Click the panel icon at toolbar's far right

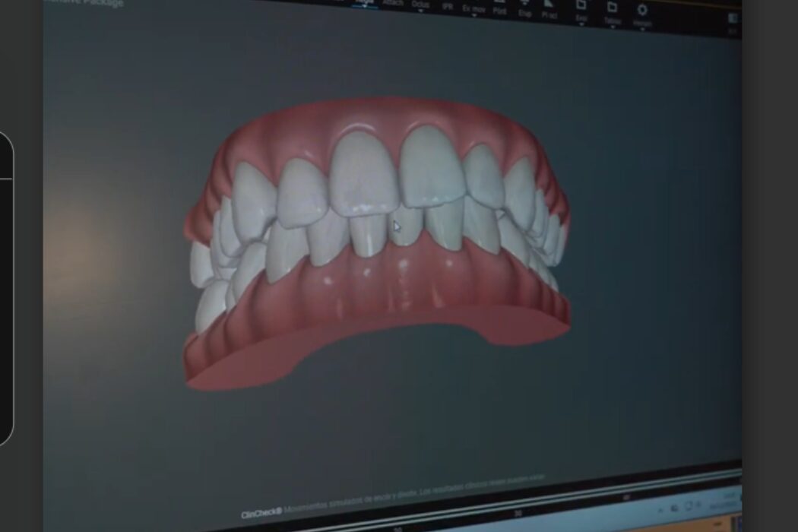click(x=733, y=18)
